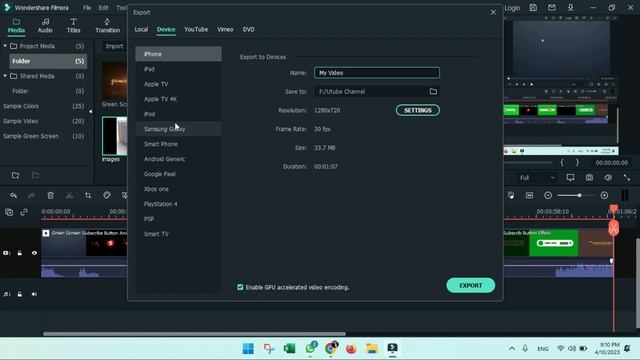Switch to the DVD export tab
The height and width of the screenshot is (360, 640).
[x=248, y=29]
